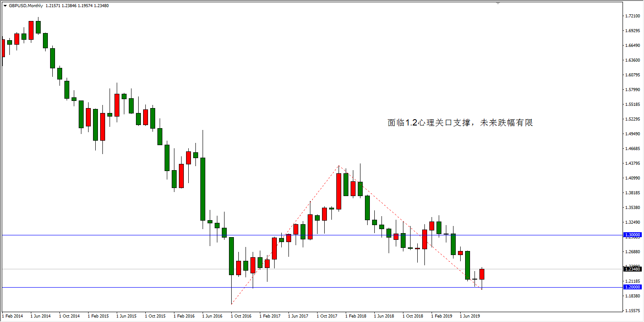Click the OHLC values in chart header
The image size is (644, 322).
77,6
